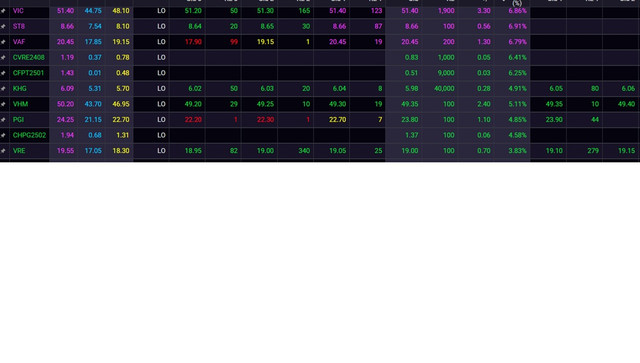Open the KHG stock symbol
640x363 pixels.
click(x=20, y=89)
